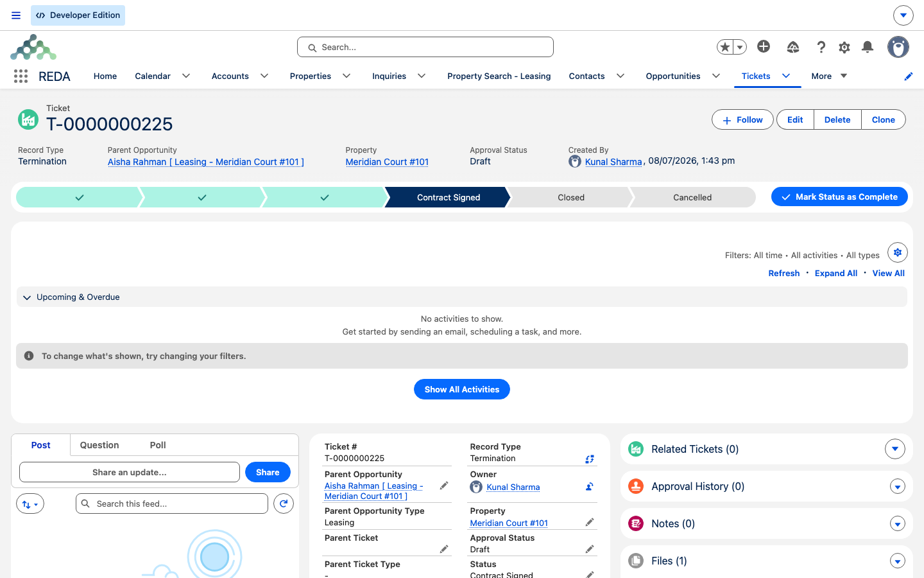The height and width of the screenshot is (578, 924).
Task: Select the Cancelled stage in path
Action: point(692,197)
